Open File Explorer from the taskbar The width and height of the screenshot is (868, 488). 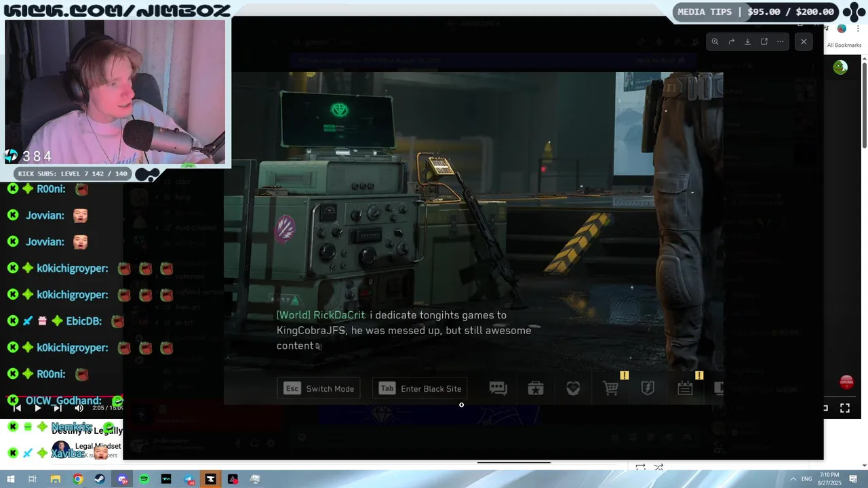56,479
